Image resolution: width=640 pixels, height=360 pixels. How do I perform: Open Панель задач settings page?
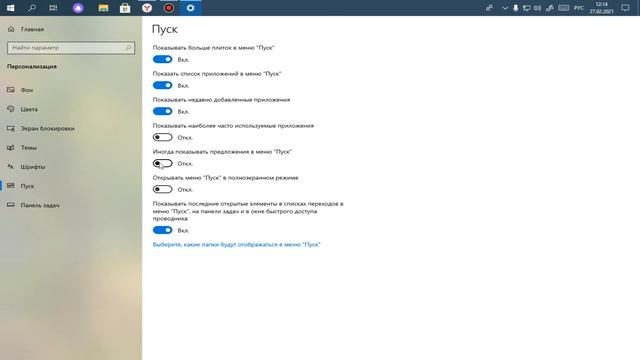pyautogui.click(x=40, y=205)
